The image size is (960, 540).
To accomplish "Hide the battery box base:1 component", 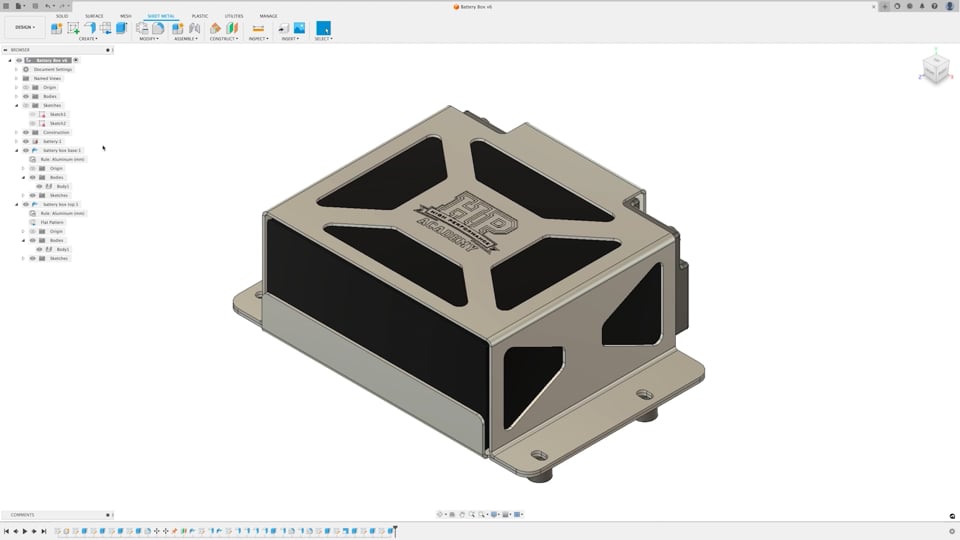I will click(26, 150).
